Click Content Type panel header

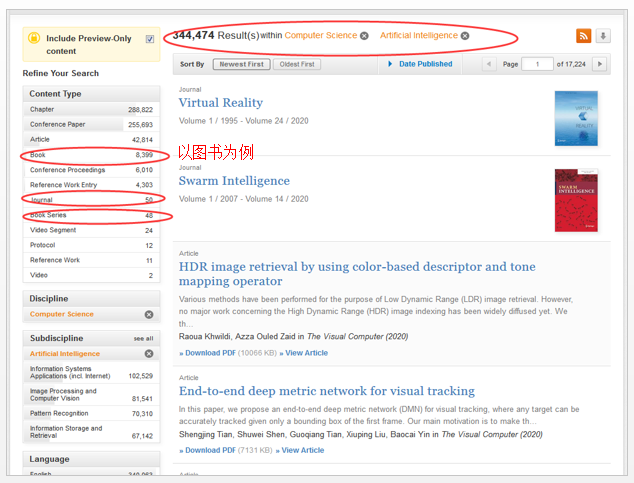91,94
